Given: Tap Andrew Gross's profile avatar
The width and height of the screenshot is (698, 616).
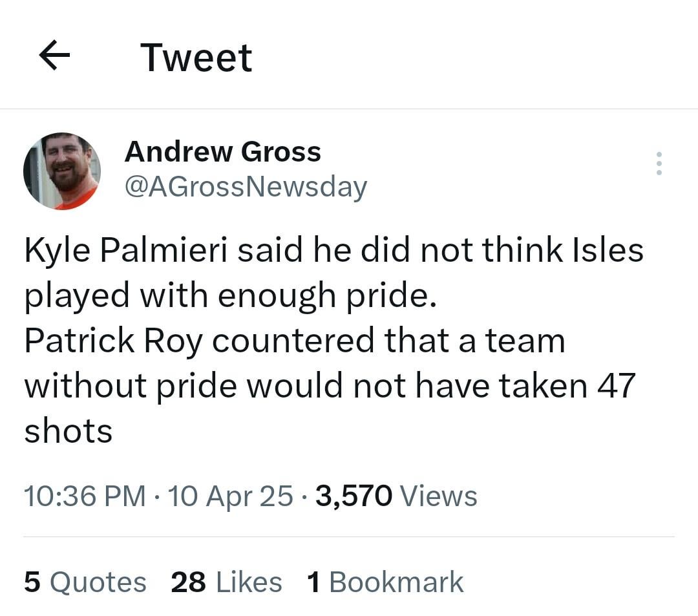Looking at the screenshot, I should point(63,170).
